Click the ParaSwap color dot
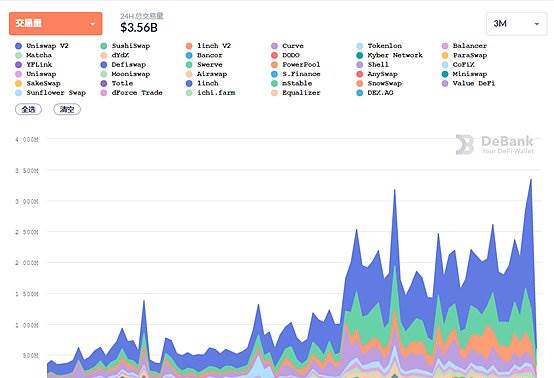Image resolution: width=554 pixels, height=378 pixels. pos(445,55)
